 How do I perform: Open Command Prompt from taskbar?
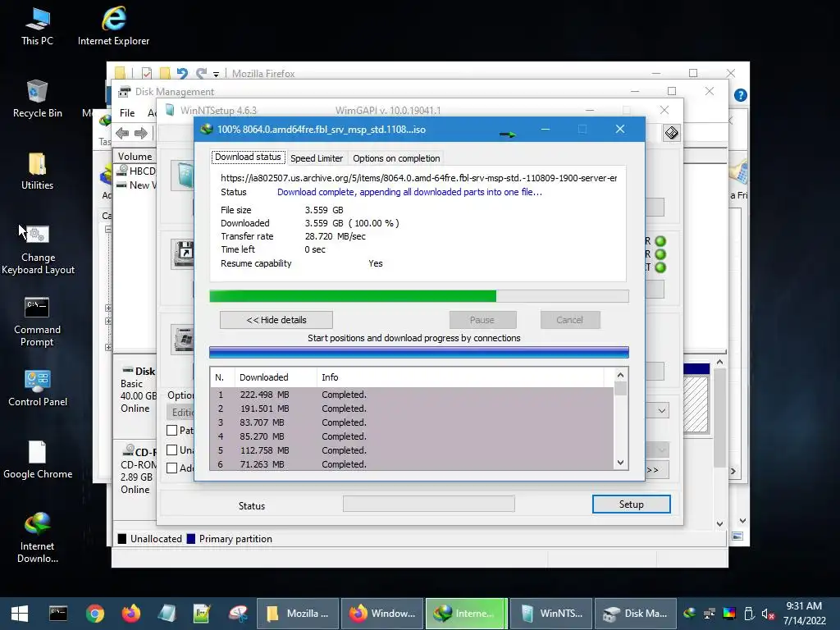tap(58, 614)
